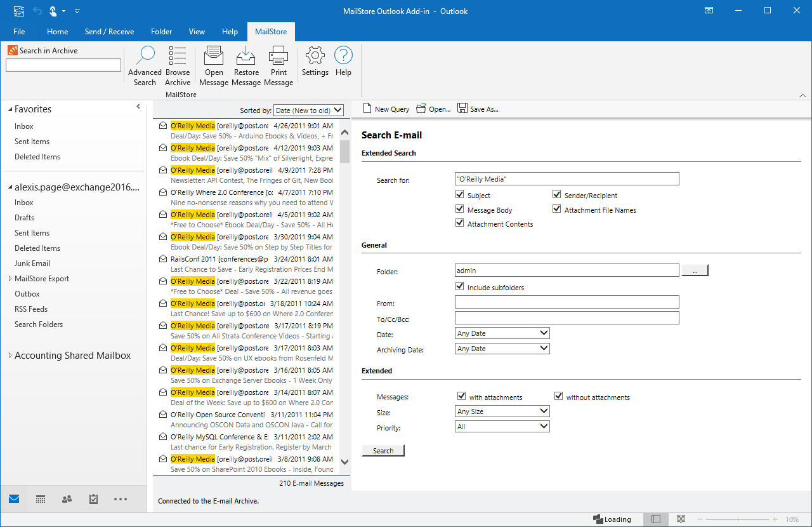Viewport: 812px width, 527px height.
Task: Open Advanced Search in MailStore ribbon
Action: pos(145,66)
